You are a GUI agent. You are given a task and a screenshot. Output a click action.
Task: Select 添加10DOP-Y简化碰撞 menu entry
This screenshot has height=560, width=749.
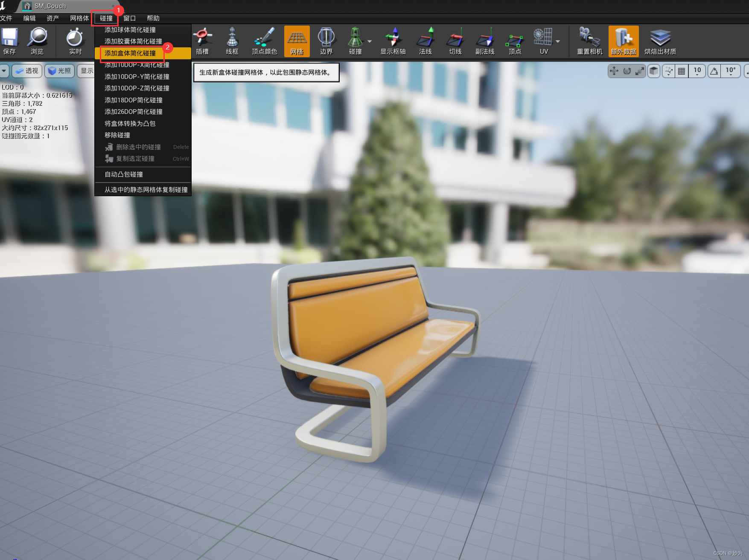coord(143,77)
